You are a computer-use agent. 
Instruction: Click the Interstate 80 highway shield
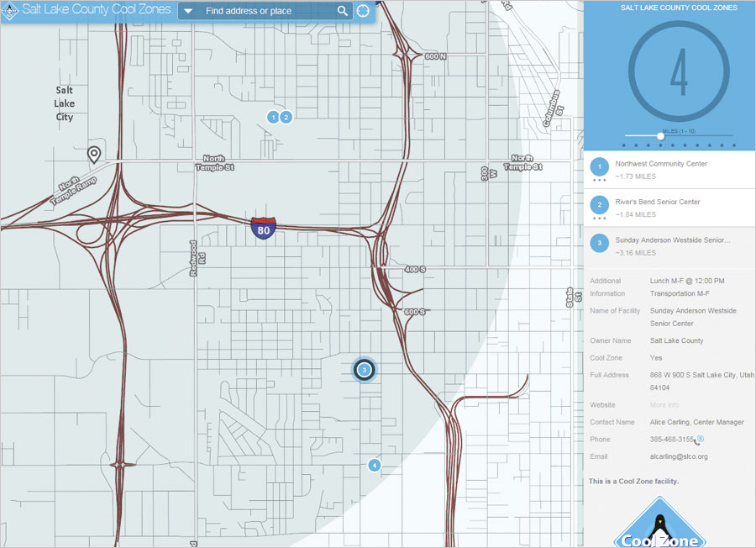click(x=264, y=228)
